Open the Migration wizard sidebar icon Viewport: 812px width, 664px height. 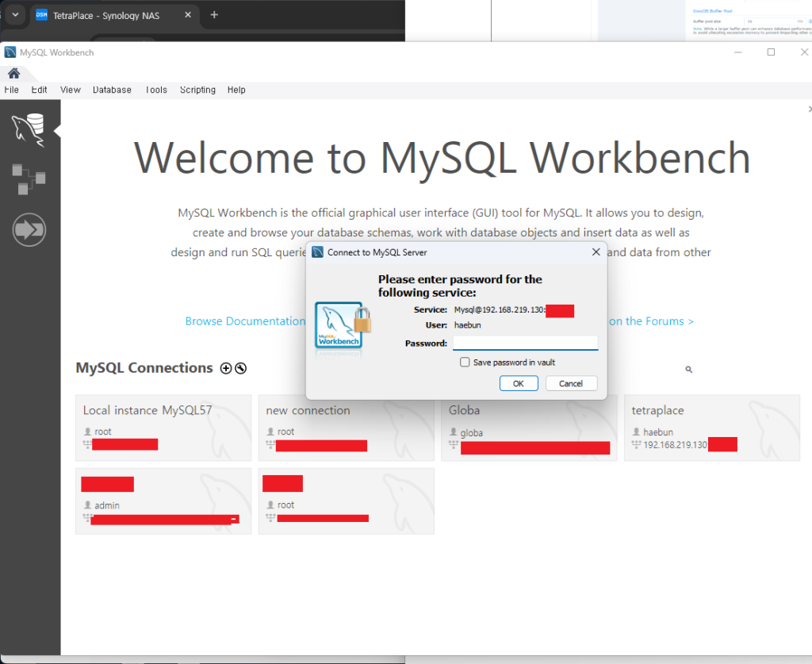pos(29,229)
